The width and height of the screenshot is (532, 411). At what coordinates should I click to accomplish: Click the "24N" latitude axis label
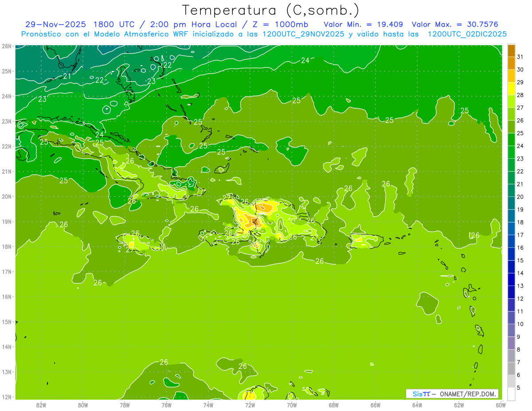pos(7,96)
